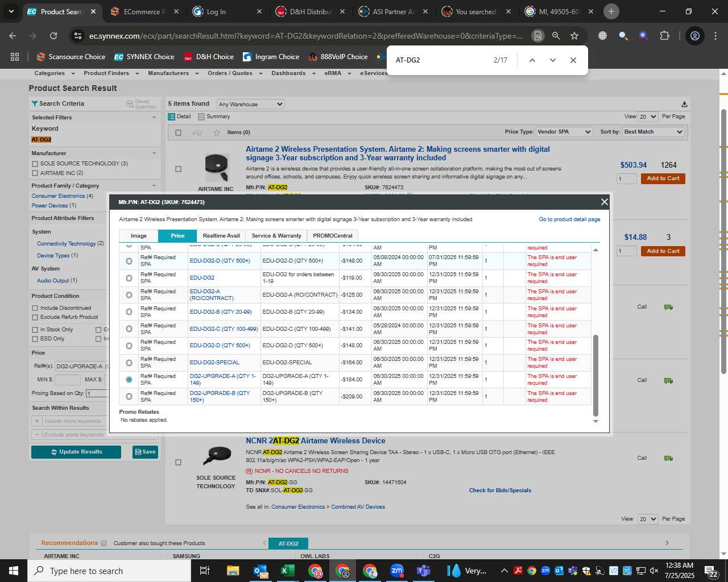Open the notification center icon
Viewport: 728px width, 582px height.
click(x=712, y=571)
